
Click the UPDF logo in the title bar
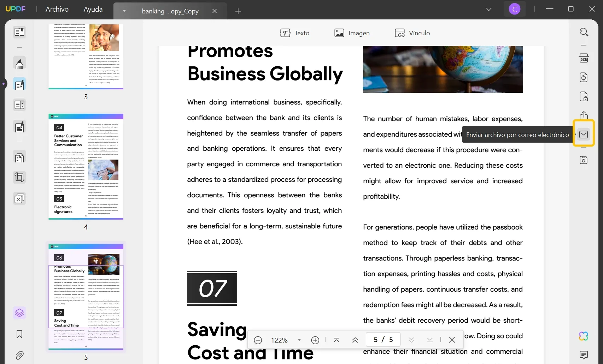[x=16, y=9]
